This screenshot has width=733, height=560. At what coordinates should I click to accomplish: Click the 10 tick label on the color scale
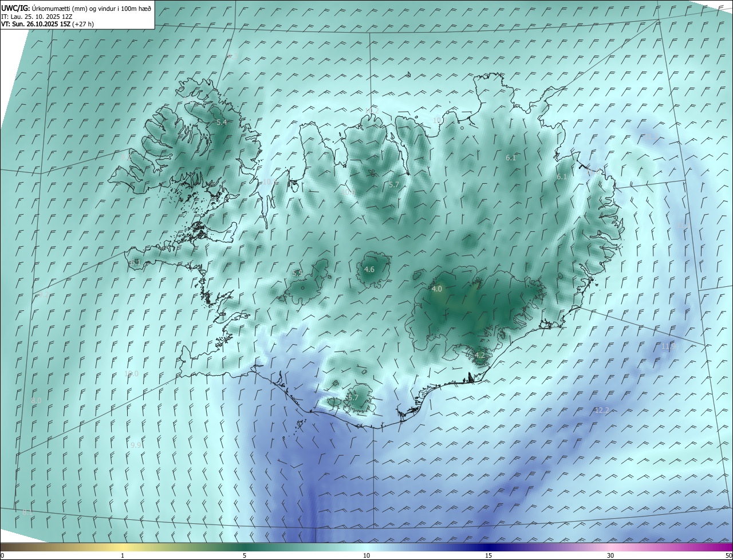(x=366, y=555)
